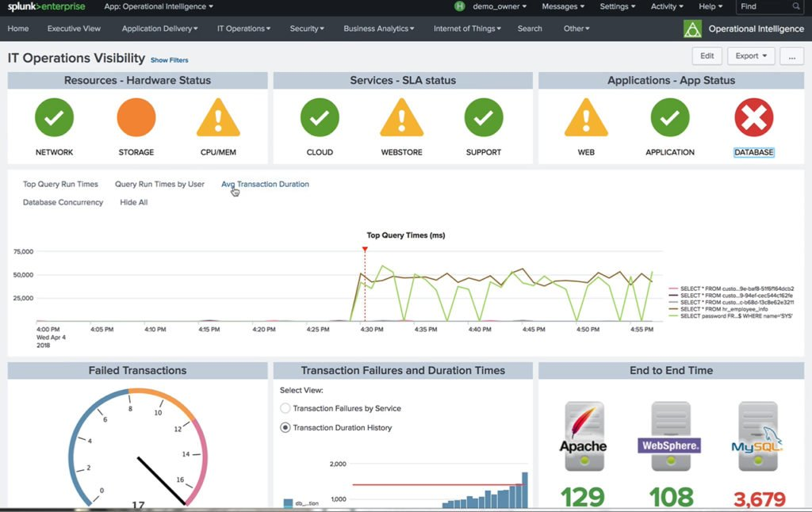Open the Other nav menu
812x512 pixels.
[576, 29]
